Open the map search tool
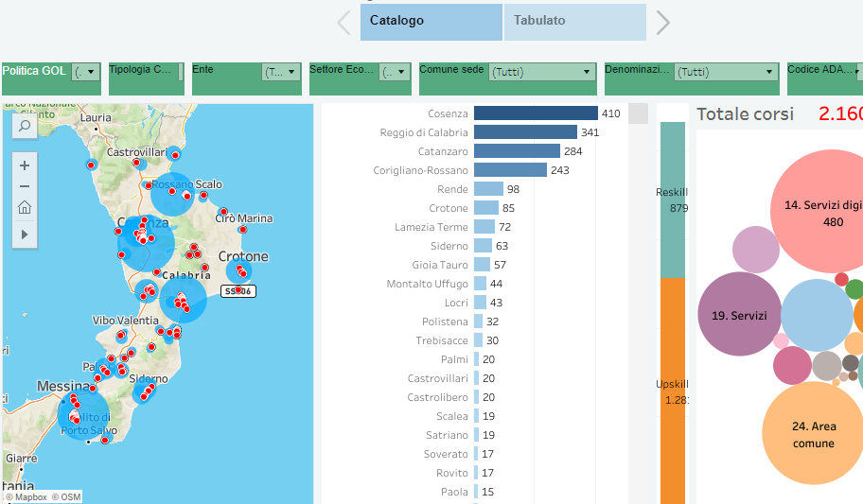 point(25,126)
